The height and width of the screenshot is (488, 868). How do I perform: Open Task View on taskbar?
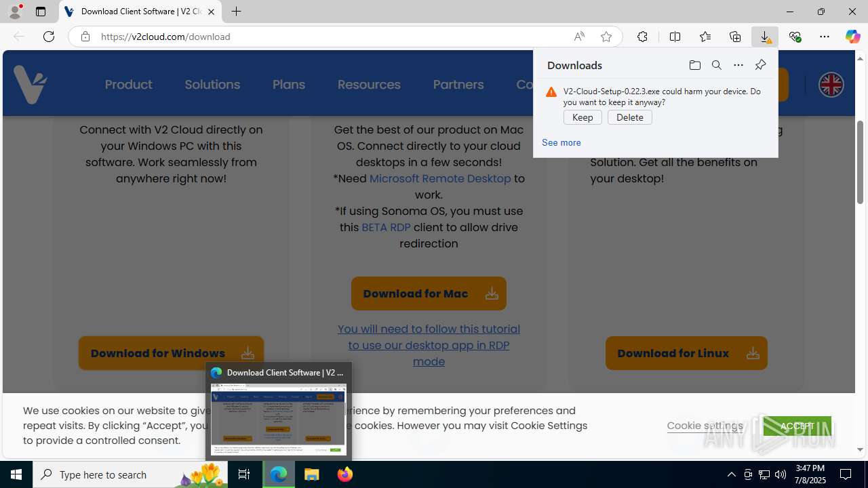click(244, 474)
